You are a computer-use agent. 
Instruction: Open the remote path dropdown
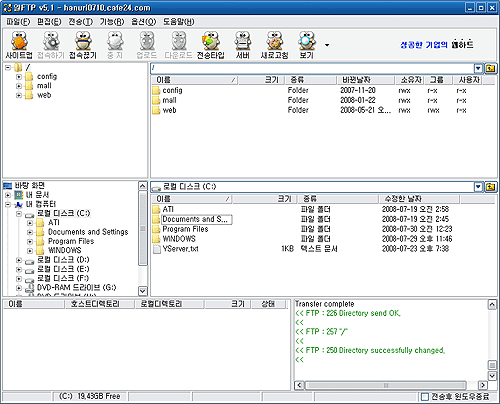478,68
